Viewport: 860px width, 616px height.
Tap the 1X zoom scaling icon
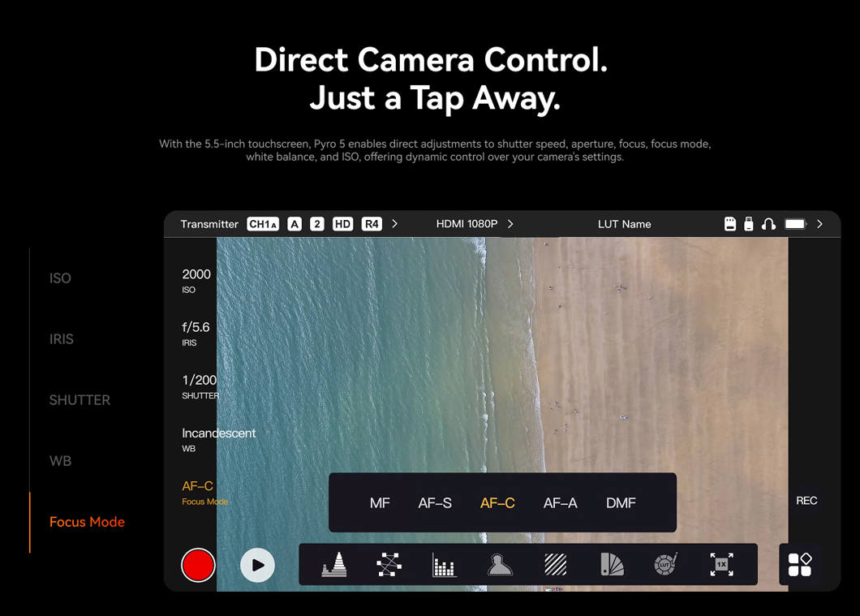[x=721, y=565]
